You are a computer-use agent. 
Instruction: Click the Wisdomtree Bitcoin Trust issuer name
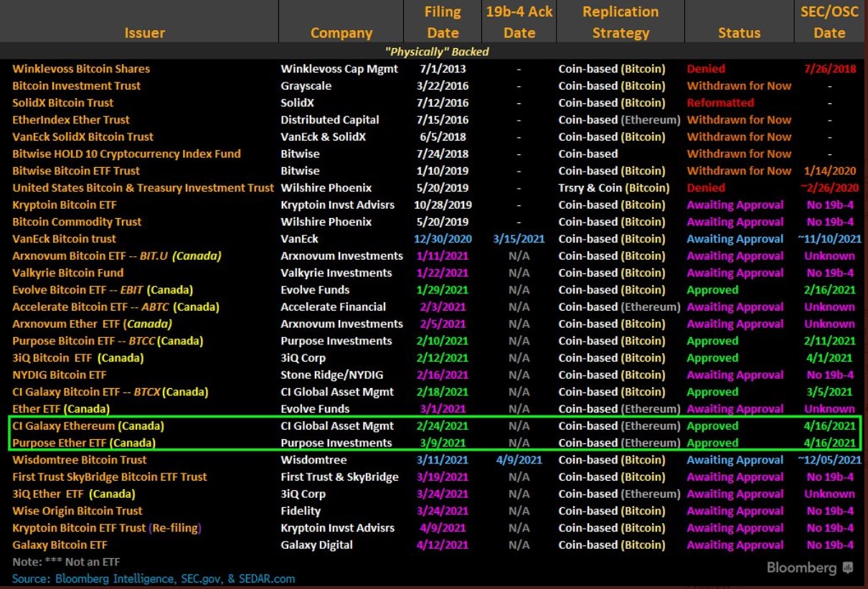tap(79, 460)
